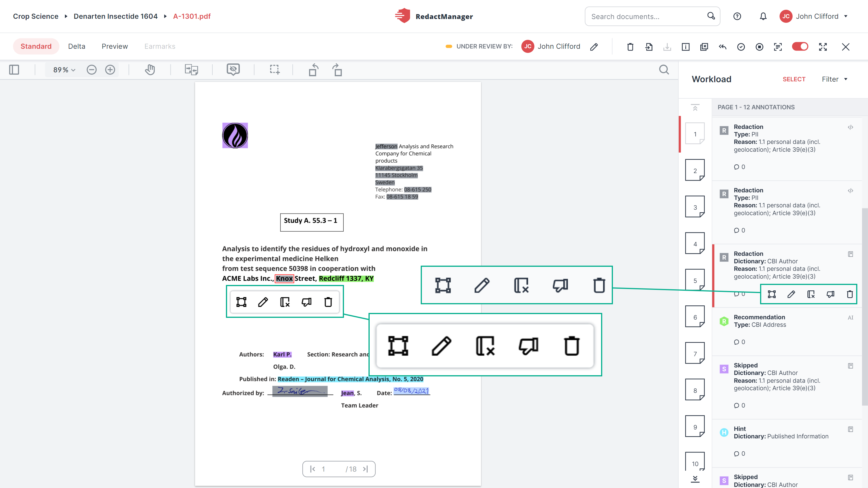Open comments on the first PII redaction

739,167
